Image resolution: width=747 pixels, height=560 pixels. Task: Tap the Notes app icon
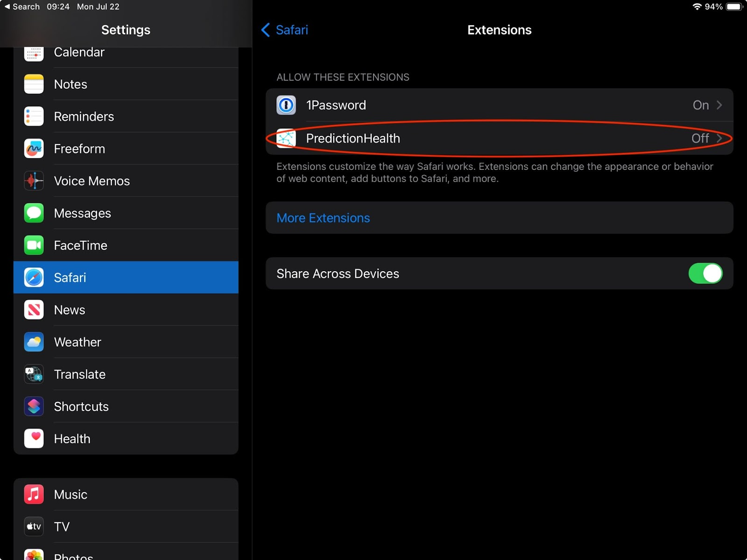pos(34,84)
